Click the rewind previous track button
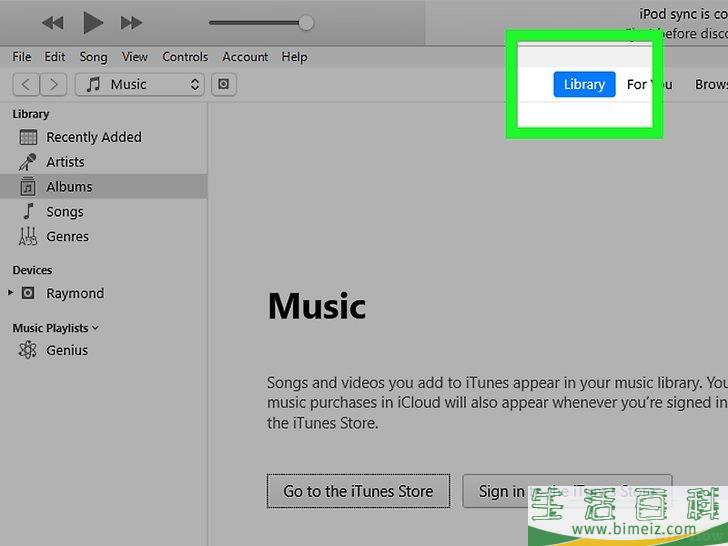The width and height of the screenshot is (728, 546). [52, 22]
